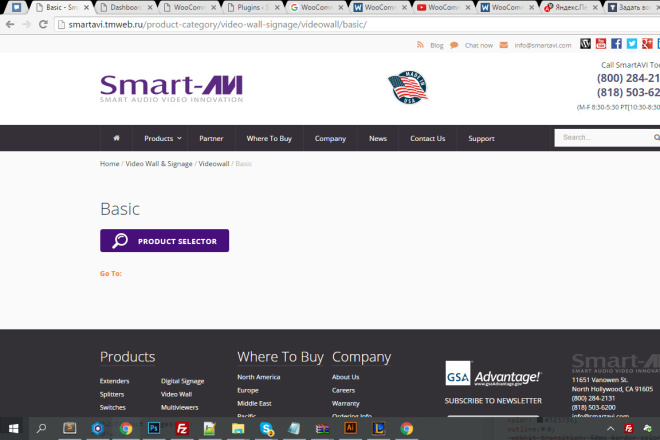The width and height of the screenshot is (660, 440).
Task: Close the Basic browser tab
Action: click(x=86, y=8)
